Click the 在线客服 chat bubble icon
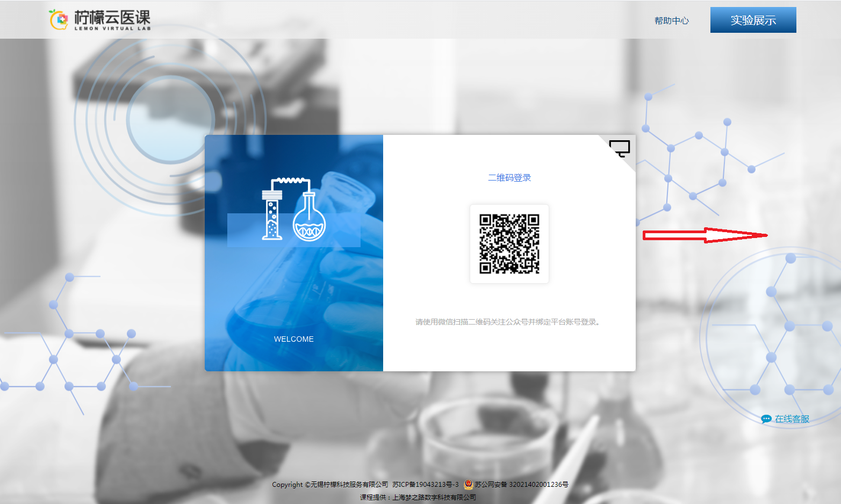 click(x=766, y=419)
